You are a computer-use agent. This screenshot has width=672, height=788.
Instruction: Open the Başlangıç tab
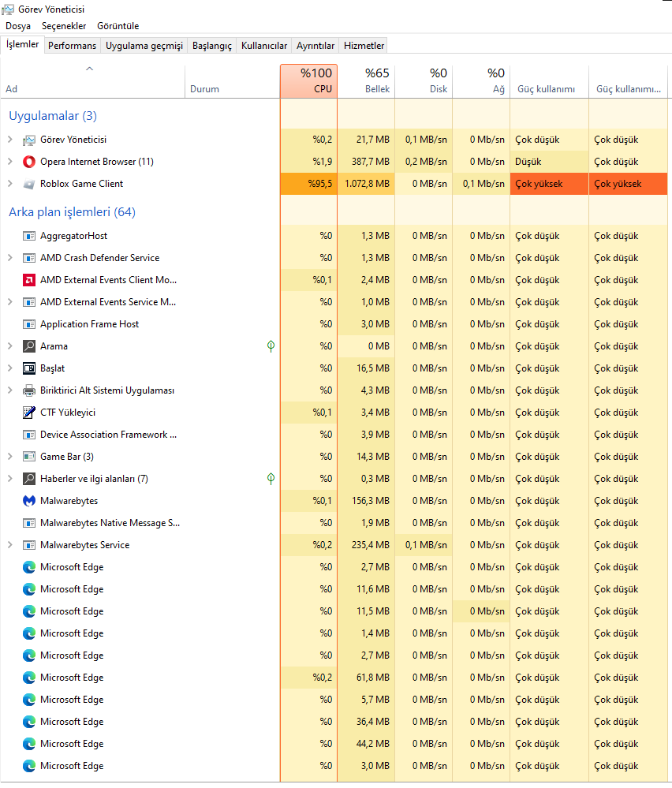click(212, 46)
